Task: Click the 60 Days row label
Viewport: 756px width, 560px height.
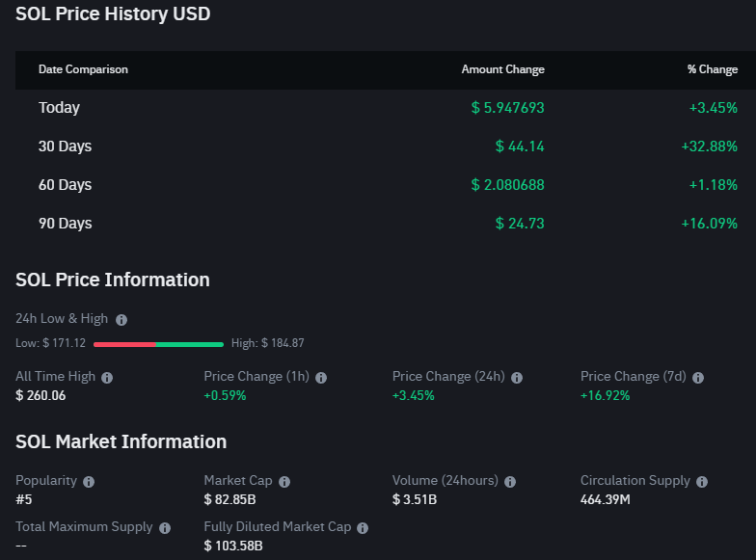Action: [65, 185]
